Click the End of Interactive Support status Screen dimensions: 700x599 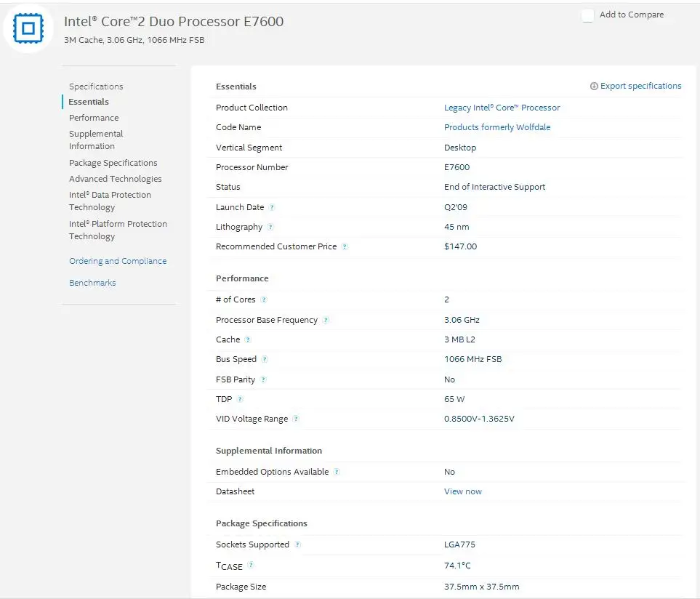click(x=494, y=187)
